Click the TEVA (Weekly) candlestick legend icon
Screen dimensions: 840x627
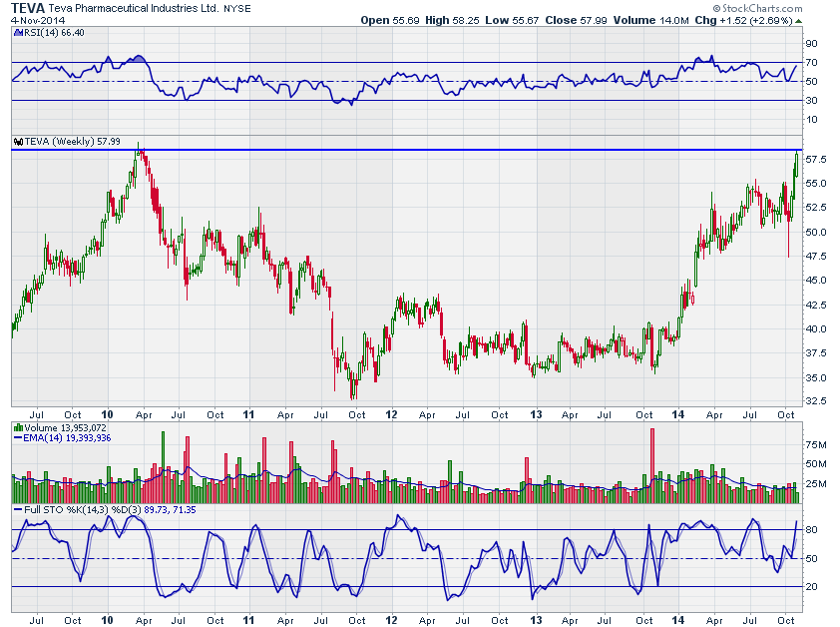(x=17, y=142)
